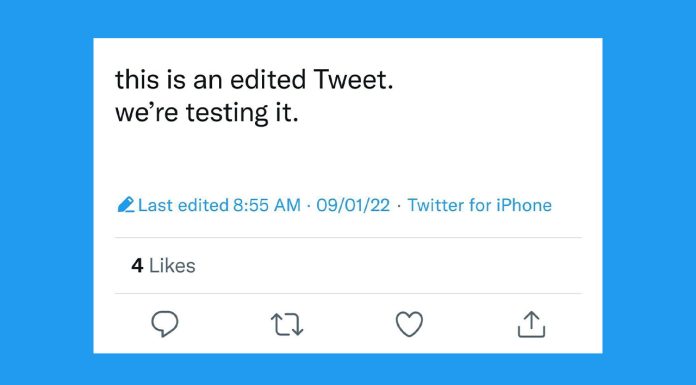Click the 8:55 AM timestamp
Screen dimensions: 696x385
267,205
